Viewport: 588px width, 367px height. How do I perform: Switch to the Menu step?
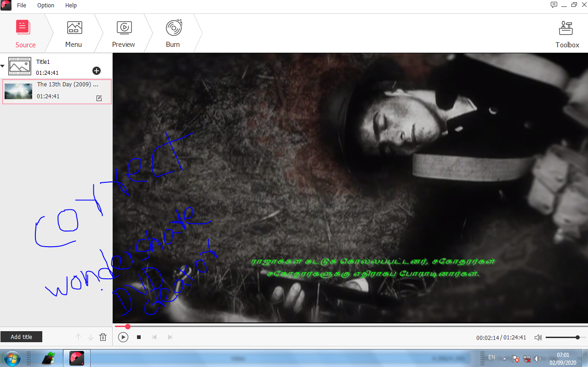point(74,34)
